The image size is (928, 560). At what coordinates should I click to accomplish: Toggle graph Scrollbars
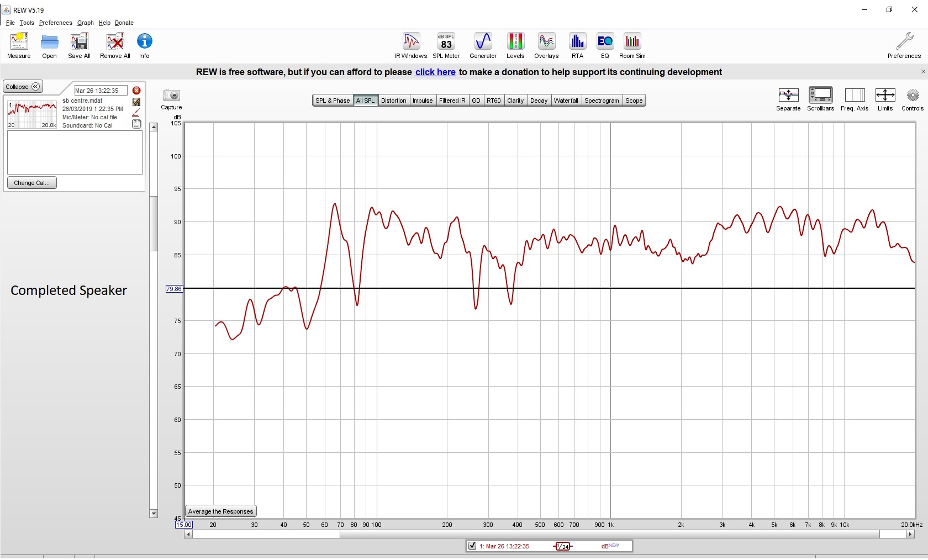[820, 99]
